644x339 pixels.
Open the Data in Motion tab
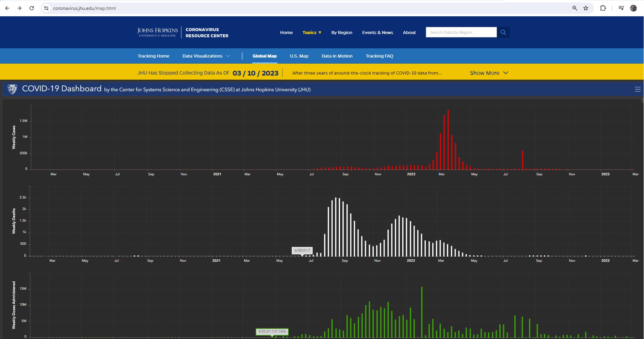coord(337,56)
